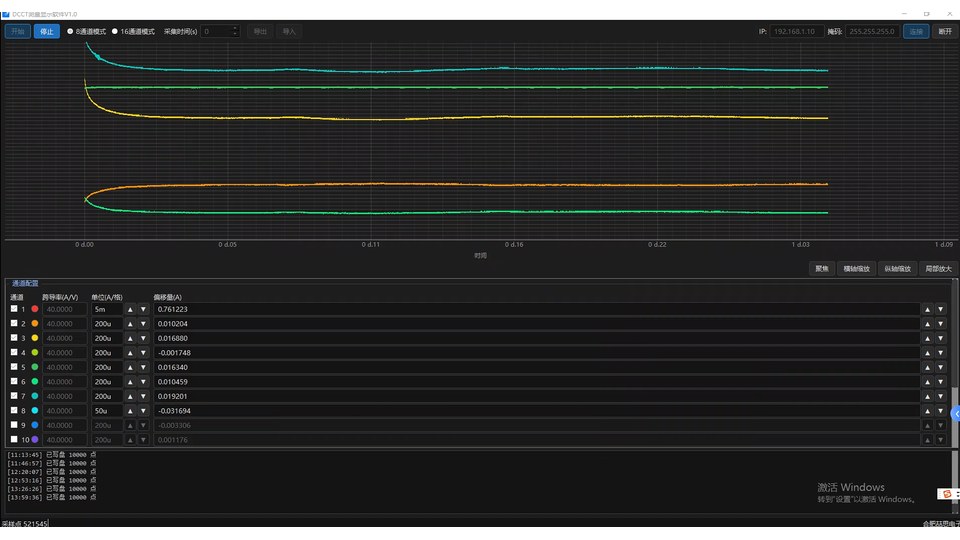
Task: Click the 导出 (export) button
Action: pos(260,31)
